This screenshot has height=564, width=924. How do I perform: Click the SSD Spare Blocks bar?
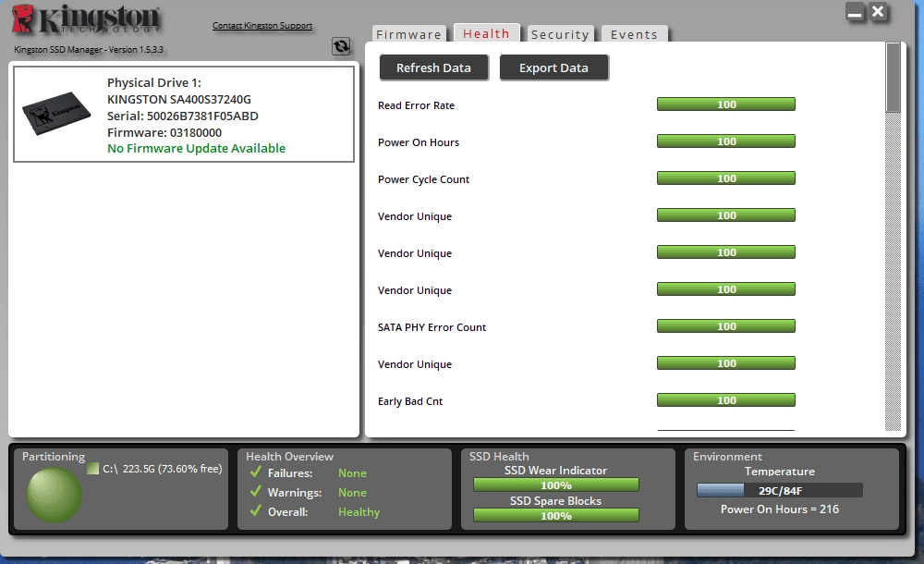click(x=555, y=516)
